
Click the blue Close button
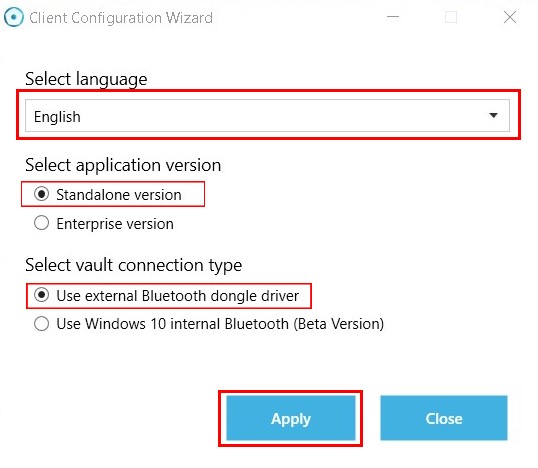(444, 418)
